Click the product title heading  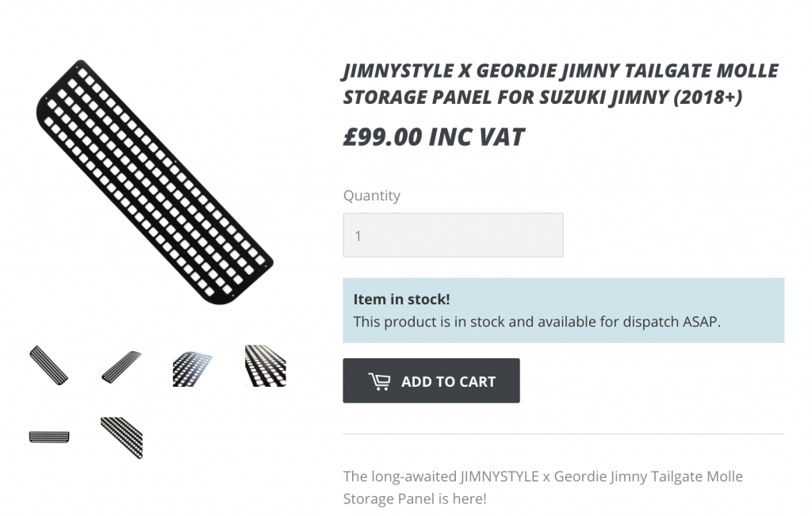[x=561, y=83]
